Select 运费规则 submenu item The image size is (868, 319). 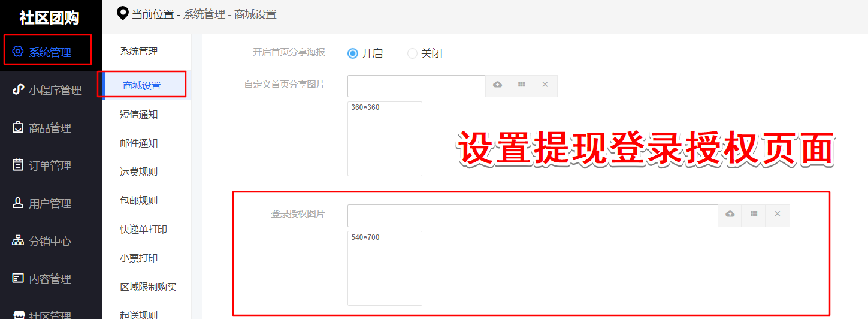(139, 171)
